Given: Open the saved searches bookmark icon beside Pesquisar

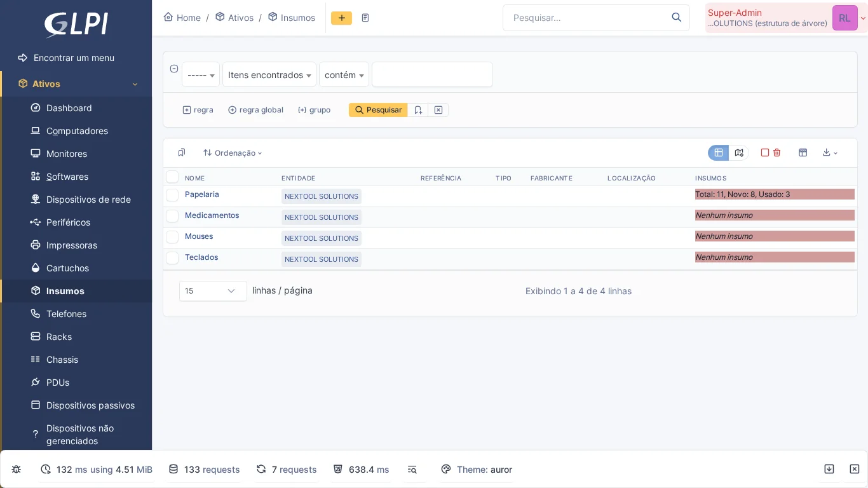Looking at the screenshot, I should 418,110.
